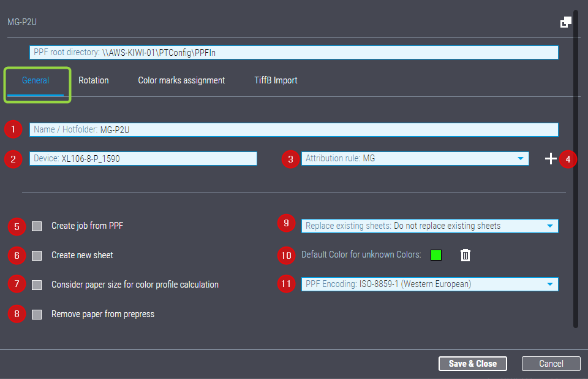The image size is (588, 379).
Task: Click the Device: XL106-8-P_1590 field
Action: tap(142, 158)
